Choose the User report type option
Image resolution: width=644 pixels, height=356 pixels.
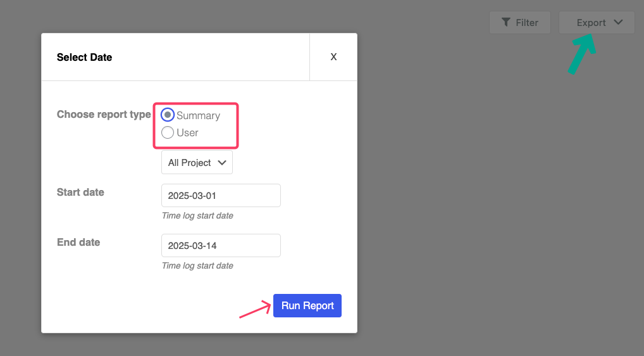pyautogui.click(x=168, y=132)
